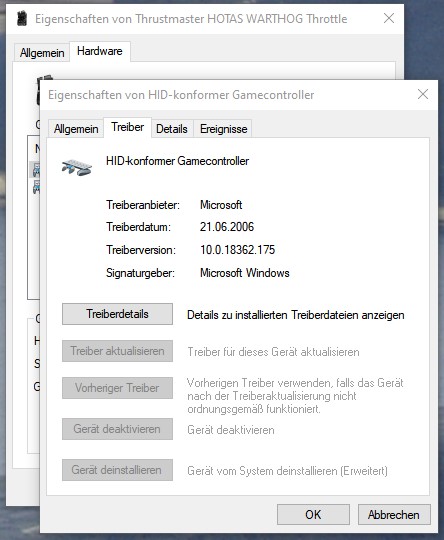444x540 pixels.
Task: Click the Thrustmaster title bar joystick icon
Action: [x=22, y=18]
